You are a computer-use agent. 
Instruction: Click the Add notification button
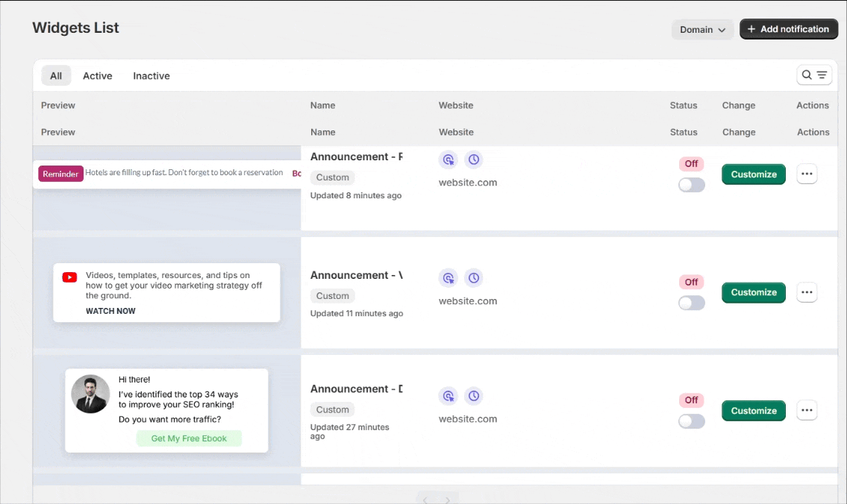789,29
